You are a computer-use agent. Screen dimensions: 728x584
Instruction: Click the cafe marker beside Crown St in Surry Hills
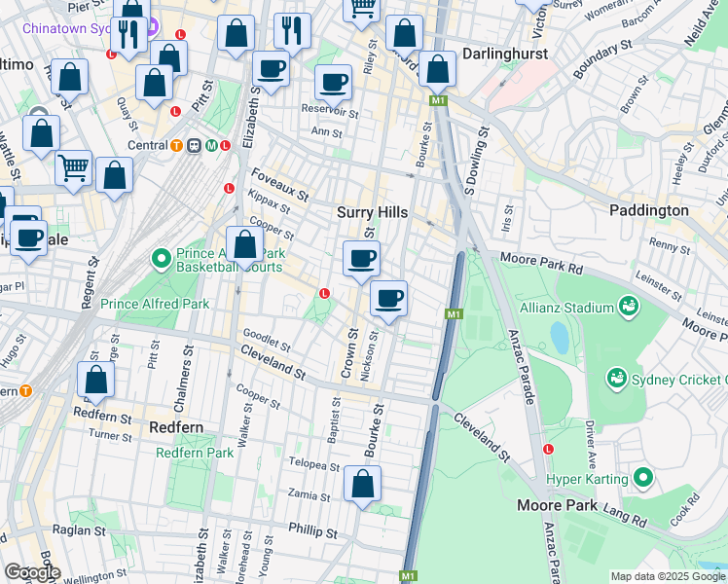coord(361,259)
